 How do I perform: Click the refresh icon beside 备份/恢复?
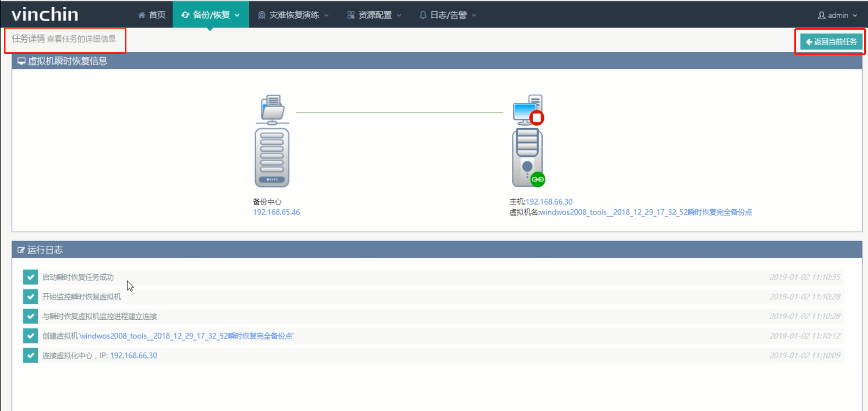(x=185, y=15)
